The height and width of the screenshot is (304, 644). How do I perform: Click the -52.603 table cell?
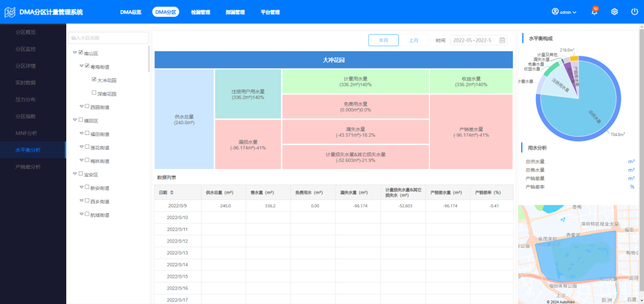point(403,205)
